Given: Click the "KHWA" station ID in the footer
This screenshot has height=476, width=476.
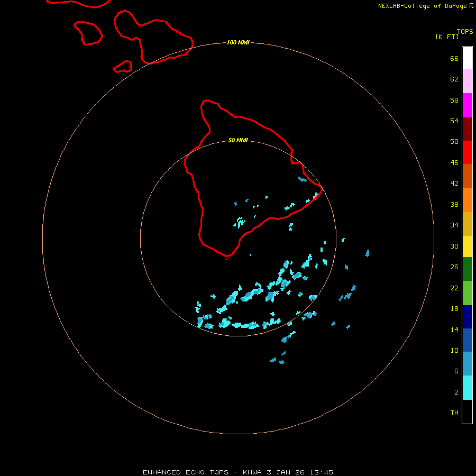Looking at the screenshot, I should pyautogui.click(x=252, y=472).
